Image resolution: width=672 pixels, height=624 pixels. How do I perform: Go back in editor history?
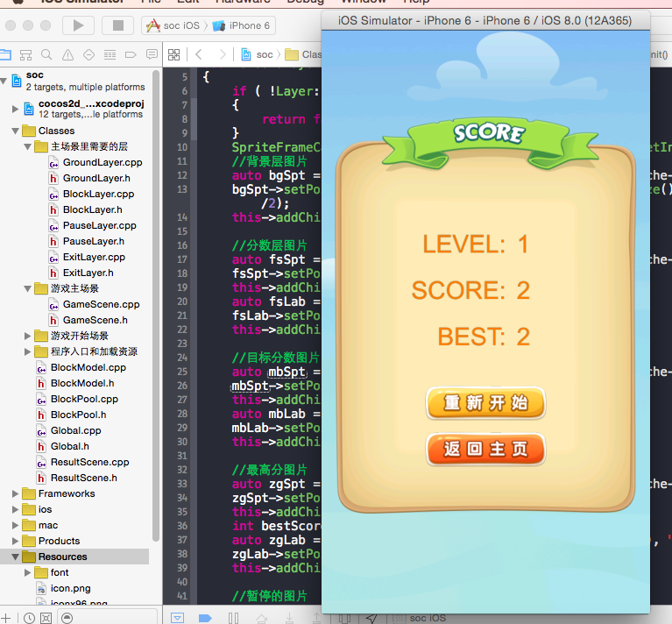coord(198,54)
